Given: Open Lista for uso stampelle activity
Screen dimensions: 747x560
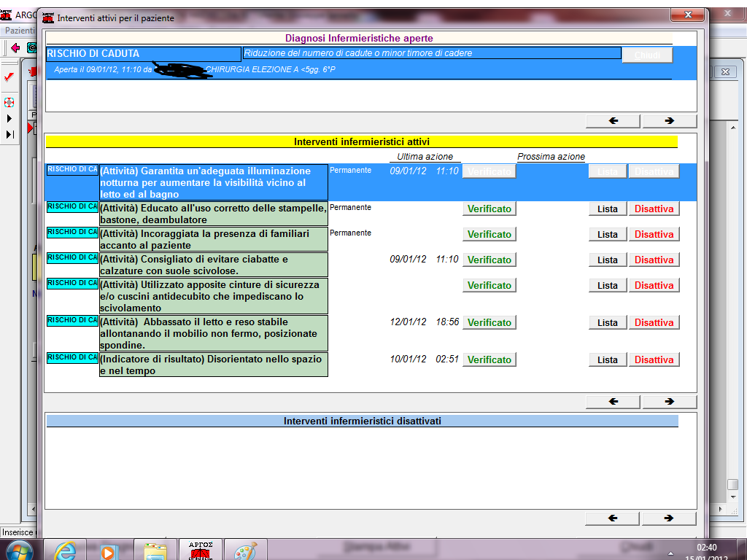Looking at the screenshot, I should coord(608,209).
